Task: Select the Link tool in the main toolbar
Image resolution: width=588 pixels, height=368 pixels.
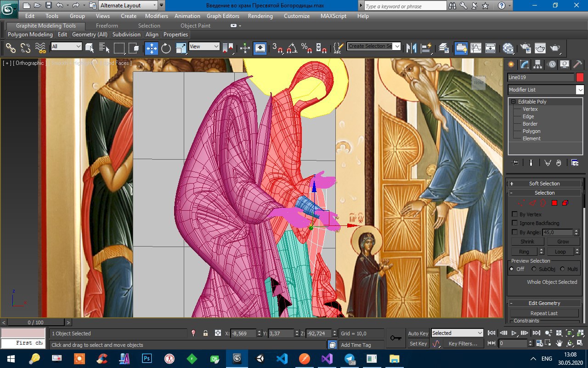Action: (x=11, y=47)
